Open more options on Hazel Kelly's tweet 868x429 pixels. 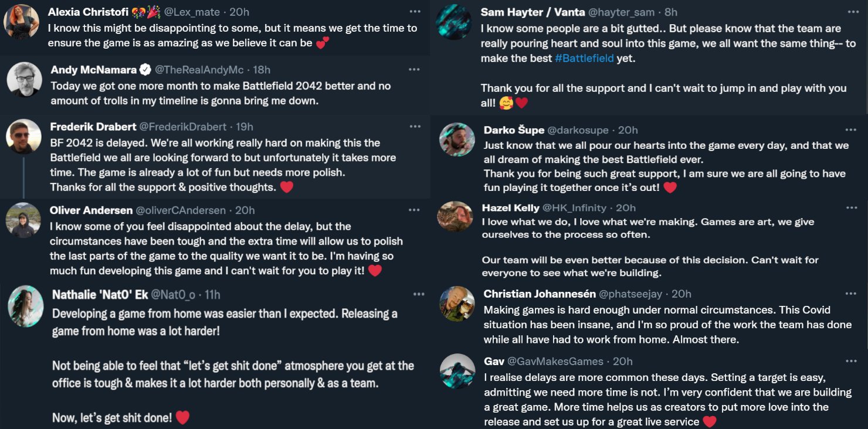(x=850, y=207)
